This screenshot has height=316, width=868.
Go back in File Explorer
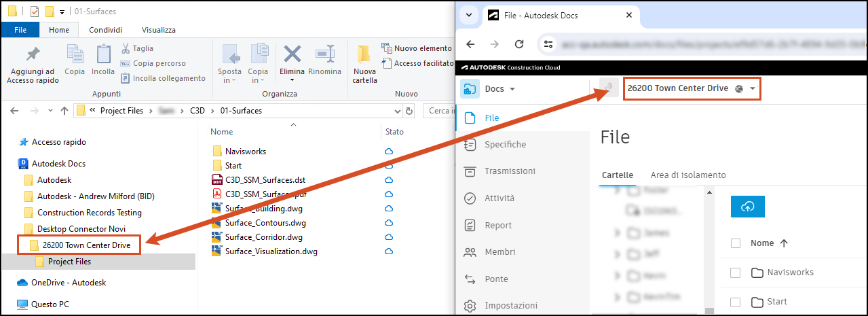click(x=14, y=111)
